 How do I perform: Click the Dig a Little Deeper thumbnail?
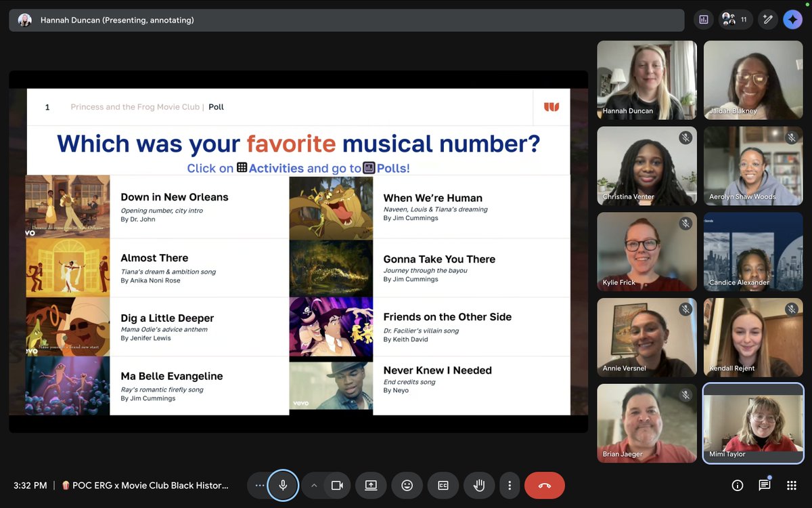pyautogui.click(x=68, y=326)
